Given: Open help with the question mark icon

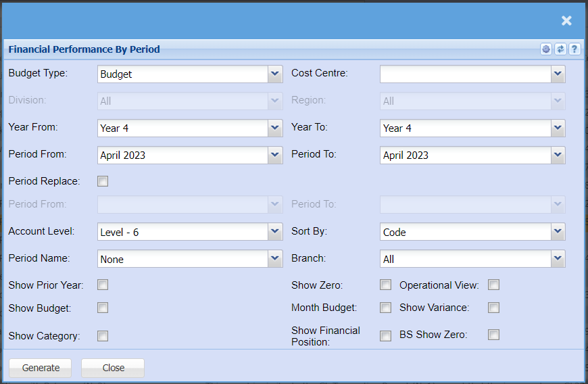Looking at the screenshot, I should [x=574, y=49].
